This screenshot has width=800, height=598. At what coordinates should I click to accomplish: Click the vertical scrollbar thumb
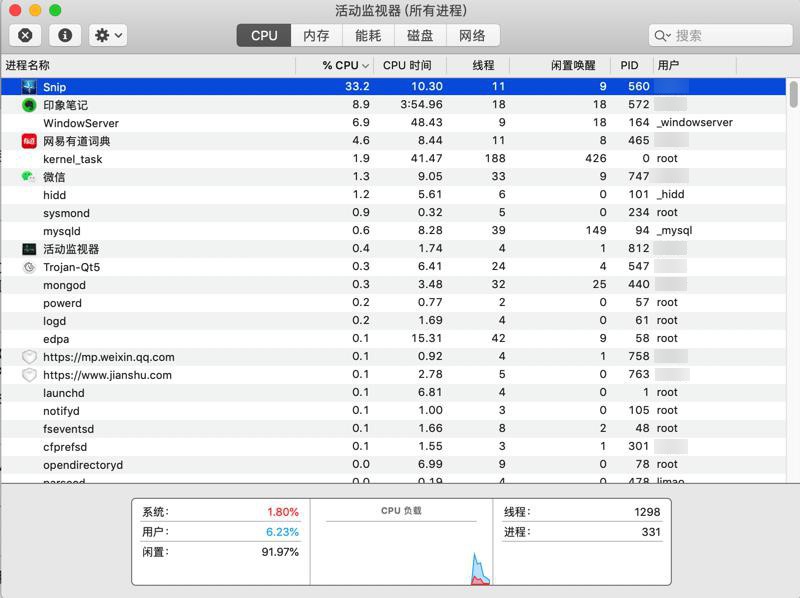point(793,93)
